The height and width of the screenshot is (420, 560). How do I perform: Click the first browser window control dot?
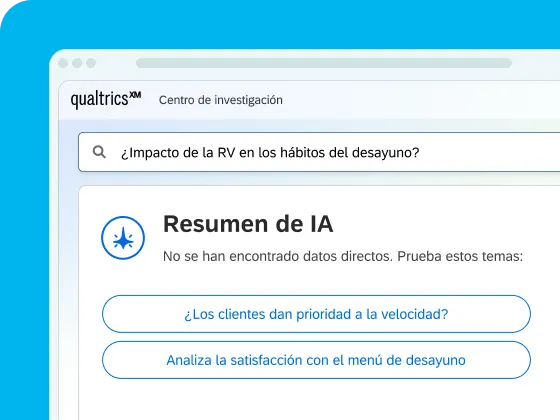tap(63, 63)
